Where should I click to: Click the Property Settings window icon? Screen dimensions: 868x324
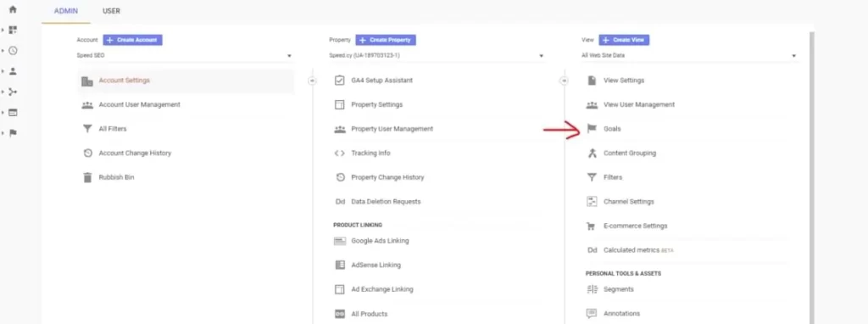pos(339,104)
